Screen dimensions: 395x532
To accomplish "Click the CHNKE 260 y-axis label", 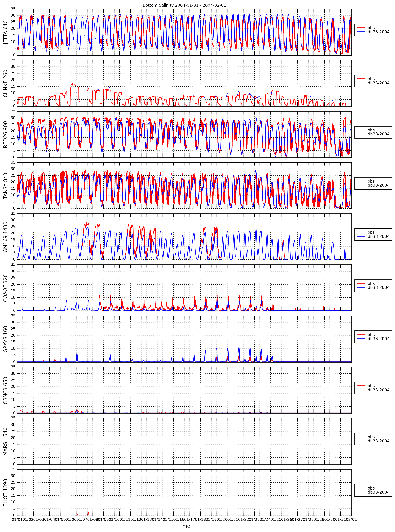I will pos(5,84).
